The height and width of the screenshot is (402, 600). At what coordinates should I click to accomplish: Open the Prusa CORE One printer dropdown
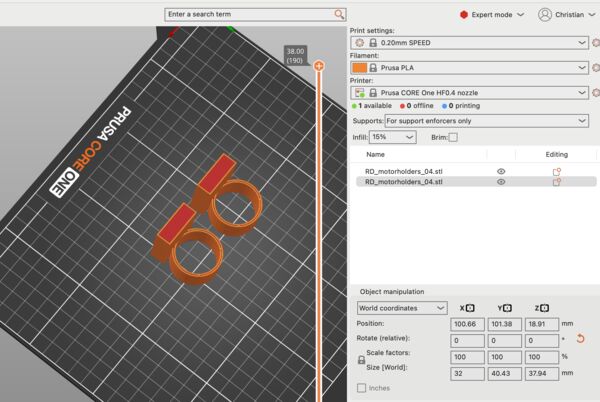tap(469, 93)
